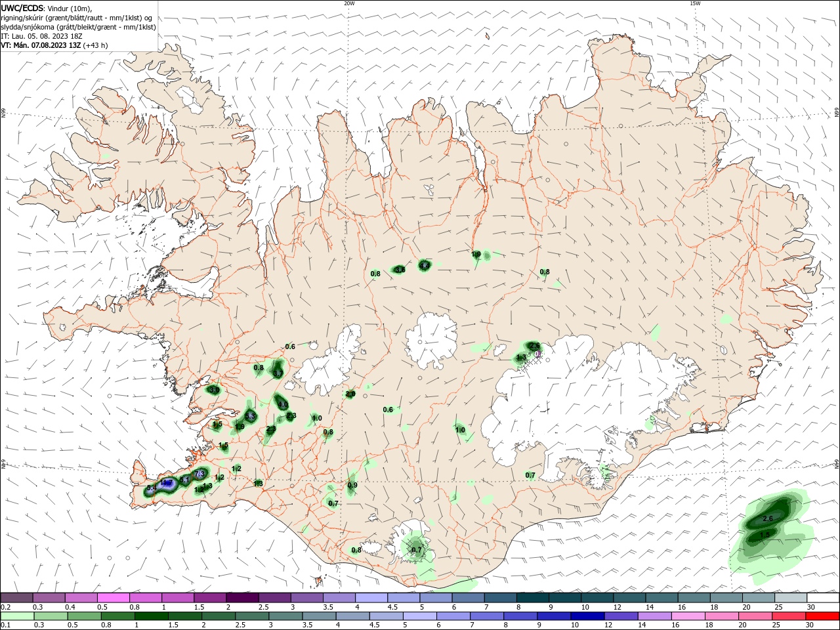Image resolution: width=840 pixels, height=630 pixels.
Task: Click the 5.3 precipitation value
Action: (x=250, y=416)
